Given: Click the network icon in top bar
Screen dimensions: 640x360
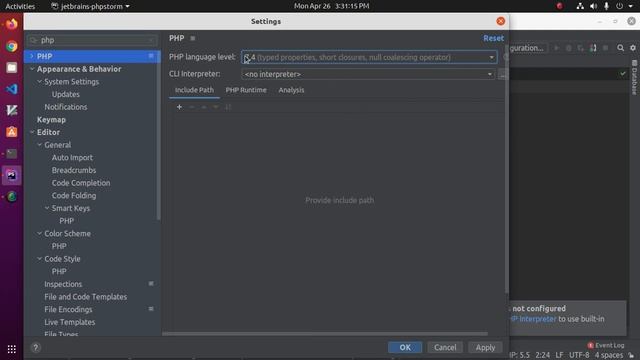Looking at the screenshot, I should click(580, 6).
